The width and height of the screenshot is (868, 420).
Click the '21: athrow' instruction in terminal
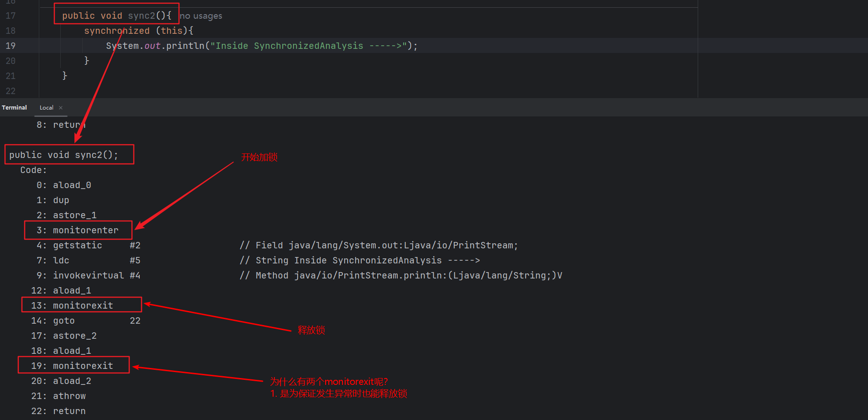pos(59,396)
